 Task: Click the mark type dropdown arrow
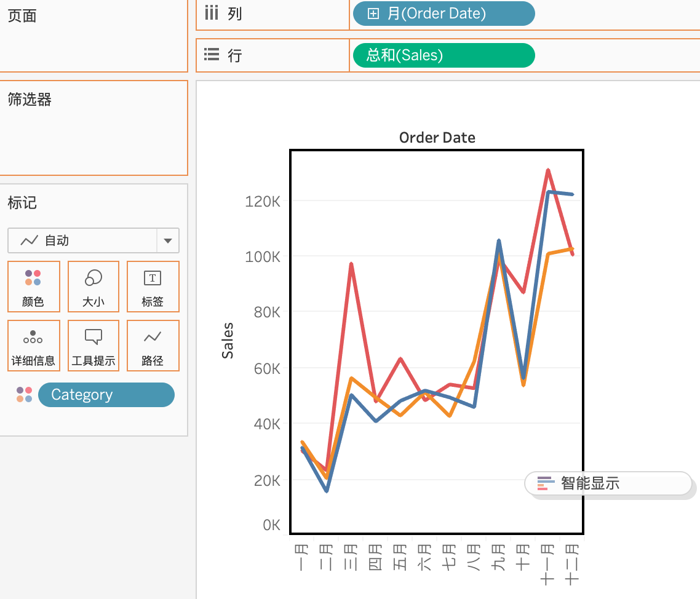(x=168, y=240)
